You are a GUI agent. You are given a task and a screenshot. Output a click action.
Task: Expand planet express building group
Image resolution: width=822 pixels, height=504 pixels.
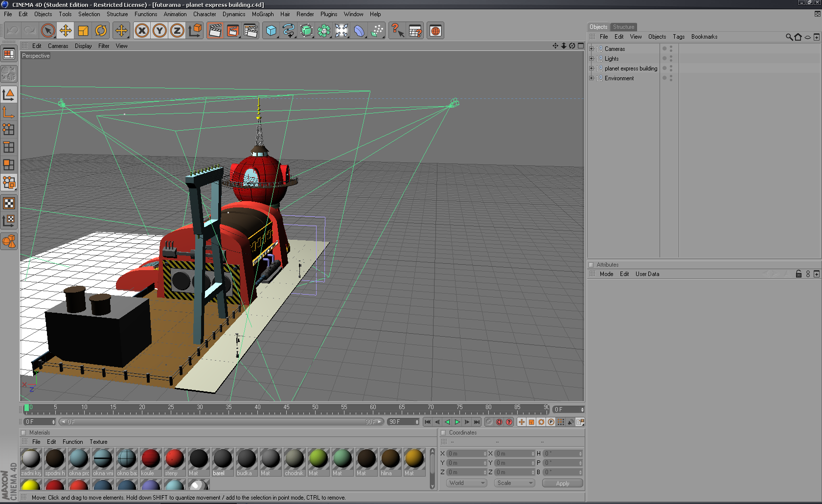pyautogui.click(x=591, y=69)
